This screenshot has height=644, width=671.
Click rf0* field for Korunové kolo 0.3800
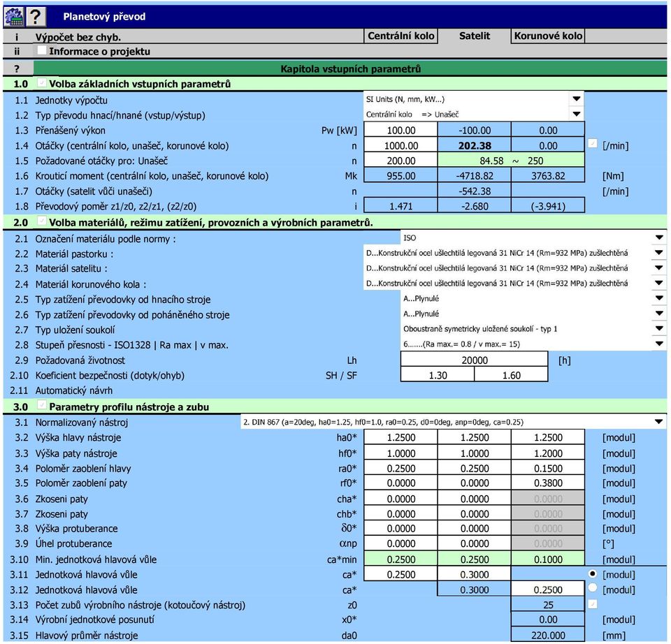[548, 483]
